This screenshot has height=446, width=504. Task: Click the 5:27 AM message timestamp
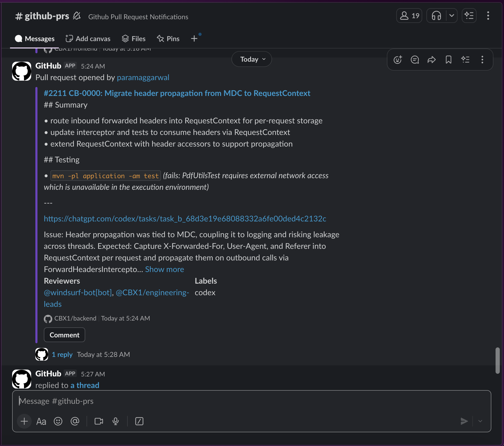(x=93, y=374)
